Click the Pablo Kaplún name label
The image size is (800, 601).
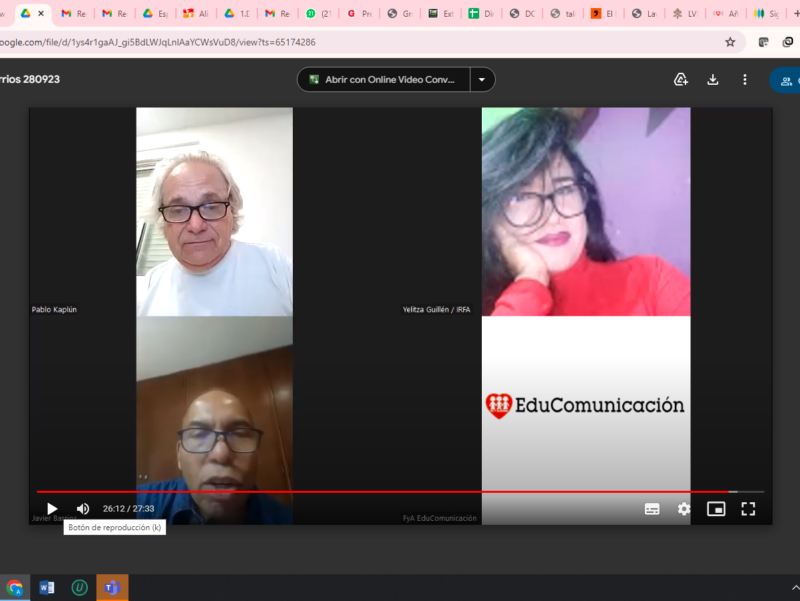click(54, 309)
